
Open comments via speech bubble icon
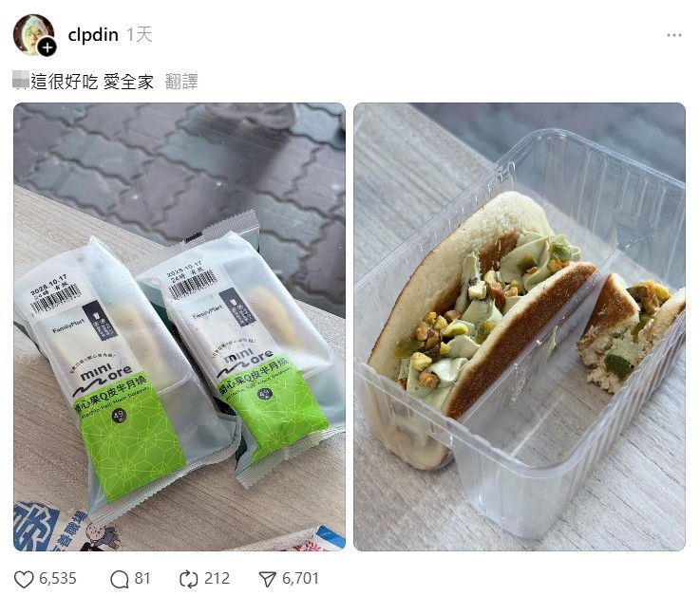[119, 579]
